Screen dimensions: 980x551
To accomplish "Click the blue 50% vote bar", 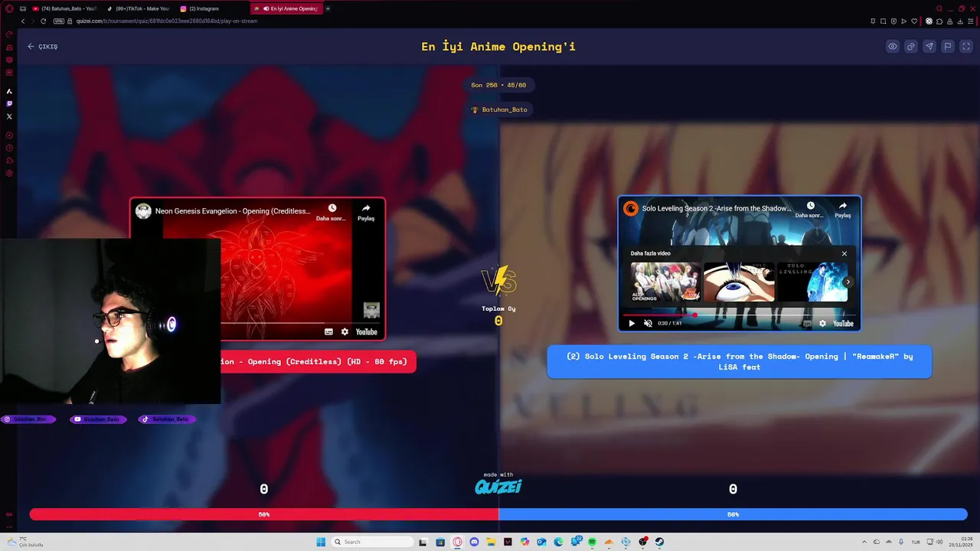I will click(x=733, y=514).
